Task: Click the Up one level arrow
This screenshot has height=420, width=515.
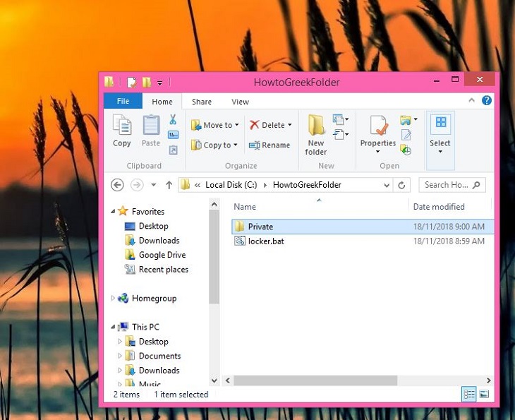Action: click(169, 185)
